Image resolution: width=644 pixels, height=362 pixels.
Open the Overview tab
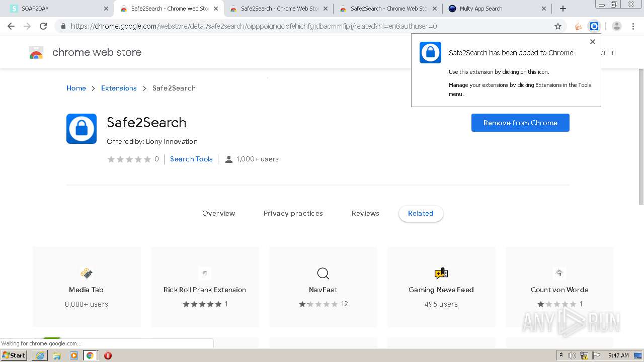218,213
